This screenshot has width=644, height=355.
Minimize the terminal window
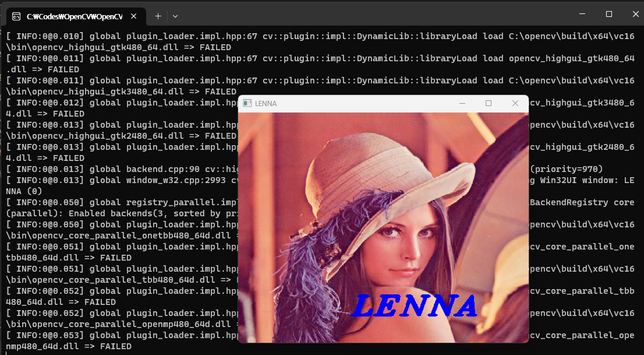pos(582,14)
